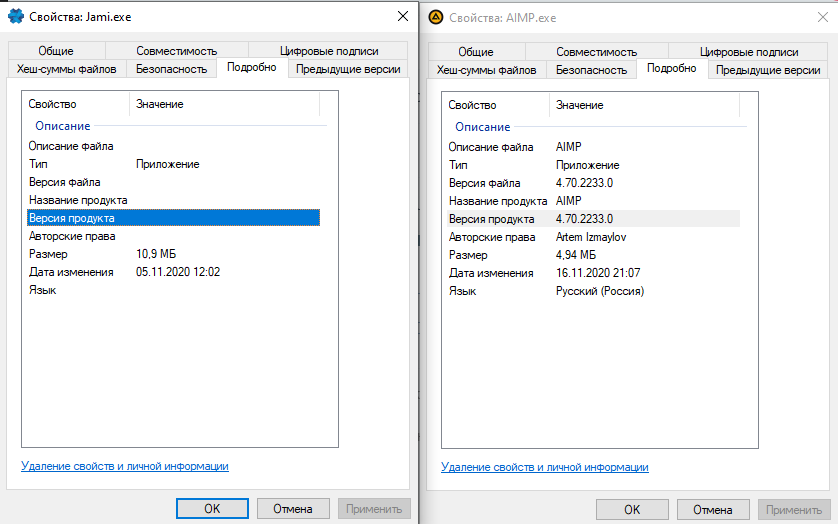838x524 pixels.
Task: Open Совместимость tab in AIMP.exe window
Action: click(x=596, y=52)
